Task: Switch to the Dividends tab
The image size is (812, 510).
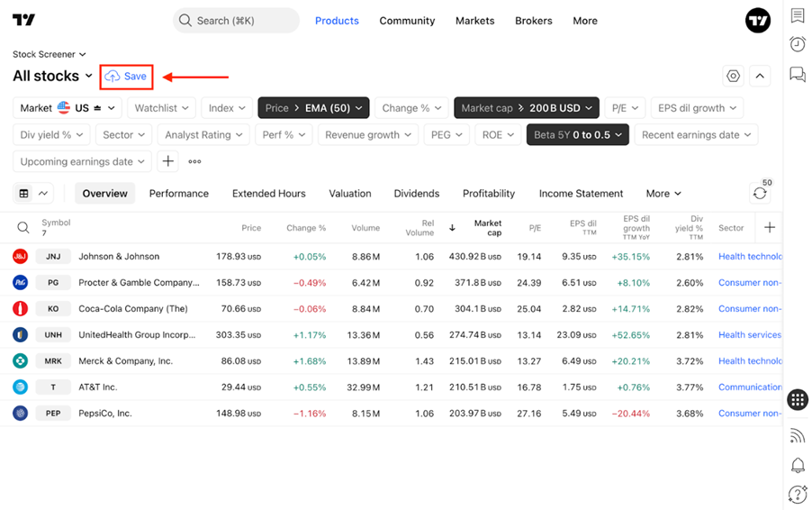Action: pos(417,194)
